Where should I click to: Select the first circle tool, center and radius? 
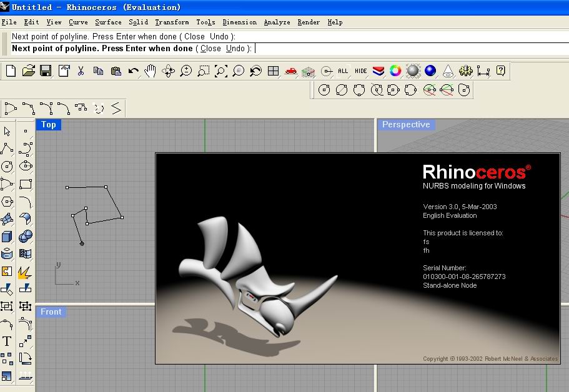pyautogui.click(x=324, y=90)
